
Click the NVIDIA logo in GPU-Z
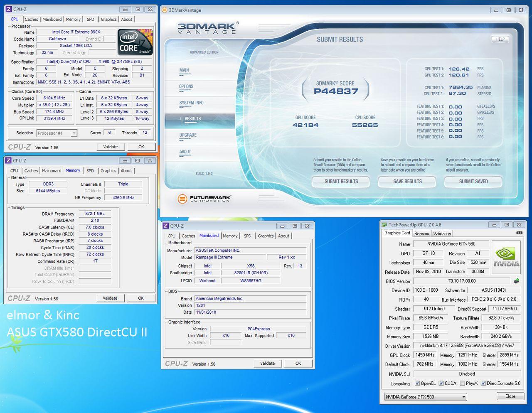coord(506,258)
